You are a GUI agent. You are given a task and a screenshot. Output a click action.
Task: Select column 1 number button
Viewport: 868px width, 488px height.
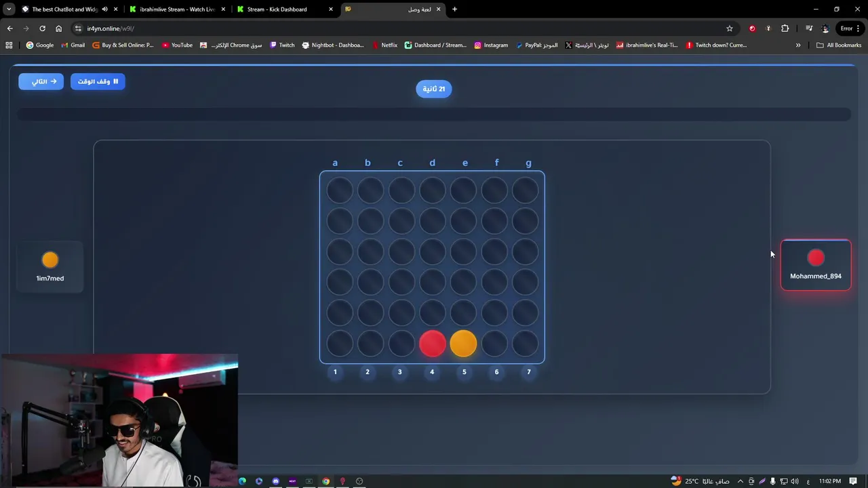point(335,371)
